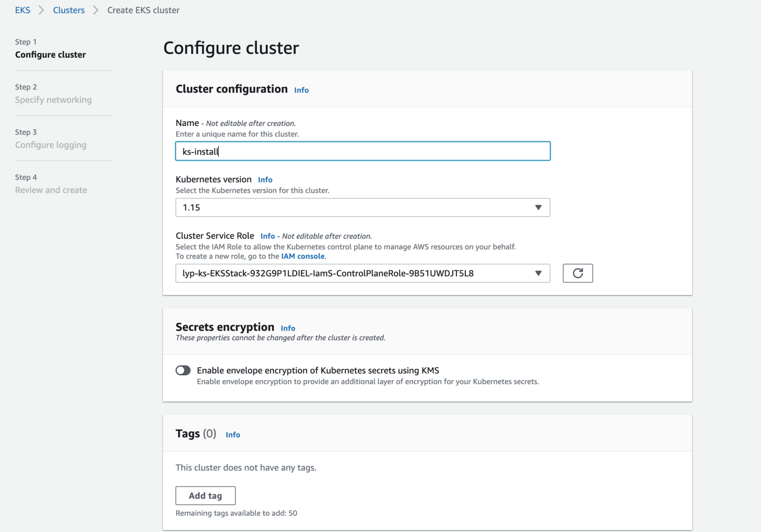The image size is (761, 532).
Task: Click Info beside Kubernetes version
Action: click(265, 180)
